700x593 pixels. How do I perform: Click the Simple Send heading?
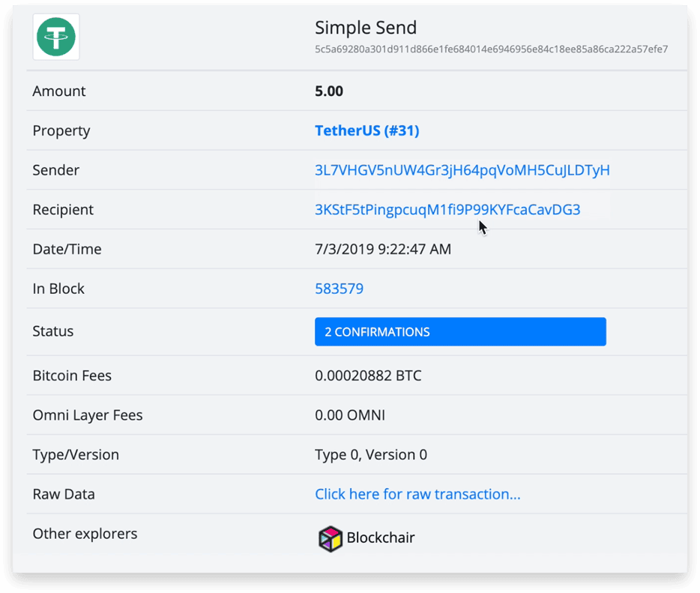tap(366, 28)
